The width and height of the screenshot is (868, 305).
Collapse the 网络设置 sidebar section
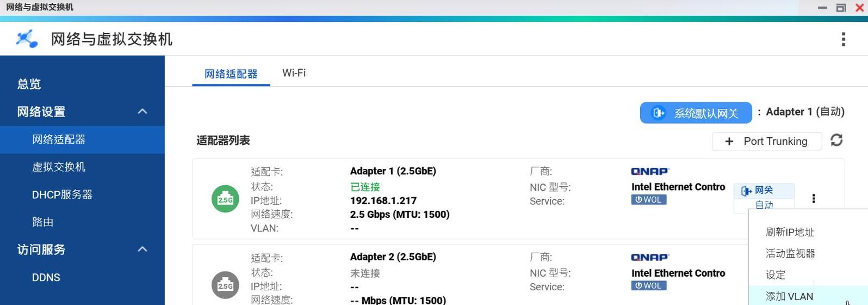pos(142,112)
